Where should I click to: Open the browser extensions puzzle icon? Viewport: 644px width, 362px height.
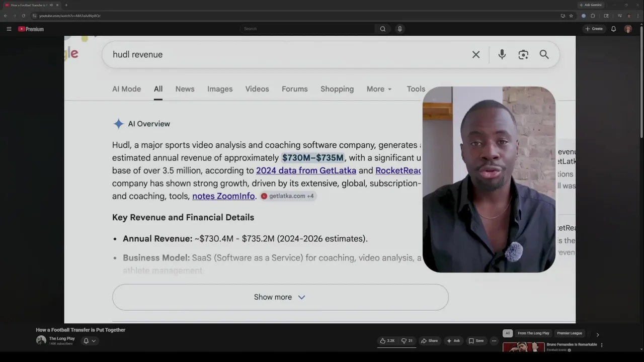[593, 16]
